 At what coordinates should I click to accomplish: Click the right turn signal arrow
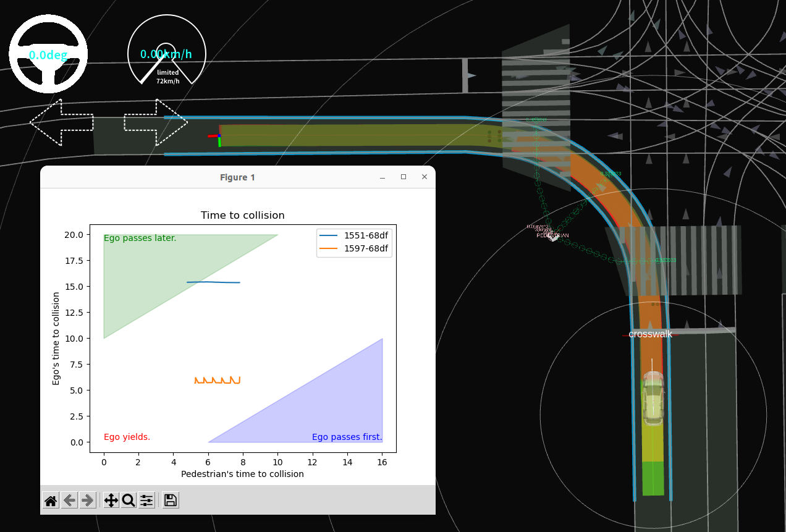click(156, 122)
